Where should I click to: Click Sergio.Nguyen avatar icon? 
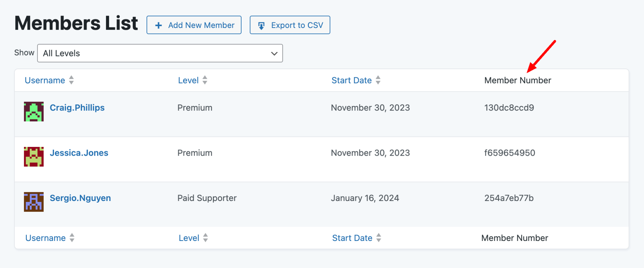pos(34,202)
